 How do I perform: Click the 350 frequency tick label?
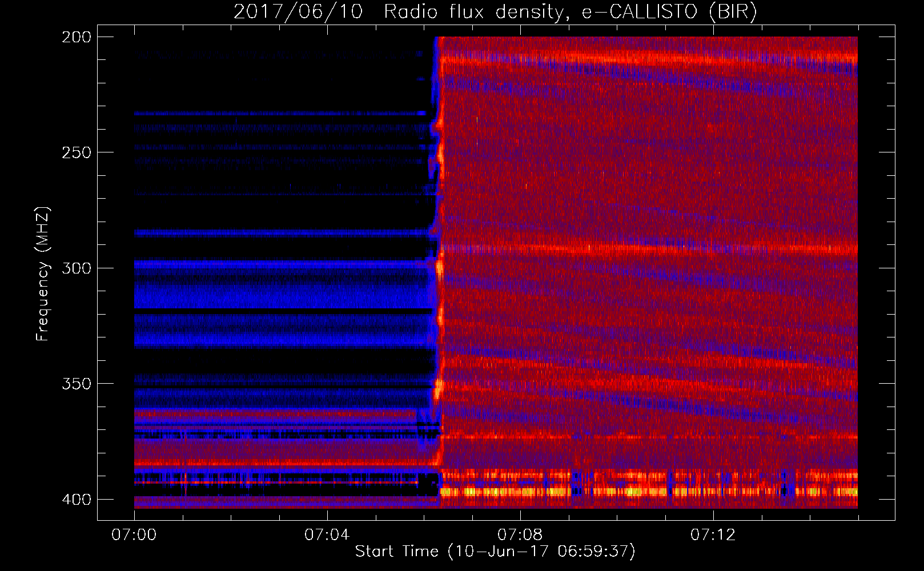(x=77, y=384)
